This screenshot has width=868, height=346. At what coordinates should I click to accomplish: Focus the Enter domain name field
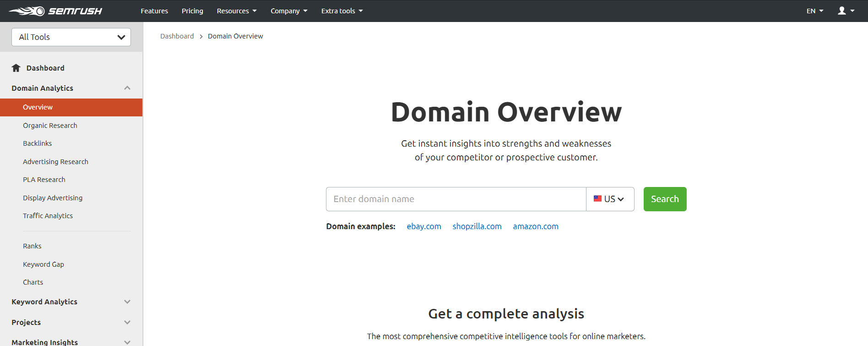click(x=456, y=199)
